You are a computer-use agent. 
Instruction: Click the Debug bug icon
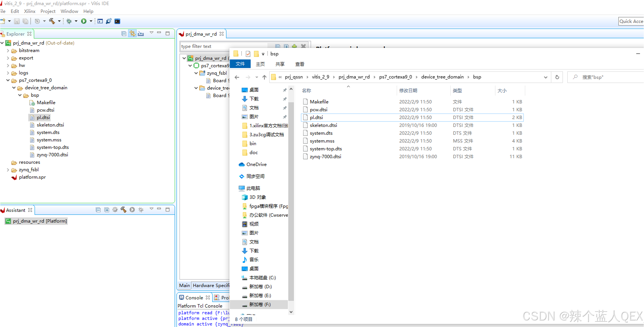click(x=69, y=21)
